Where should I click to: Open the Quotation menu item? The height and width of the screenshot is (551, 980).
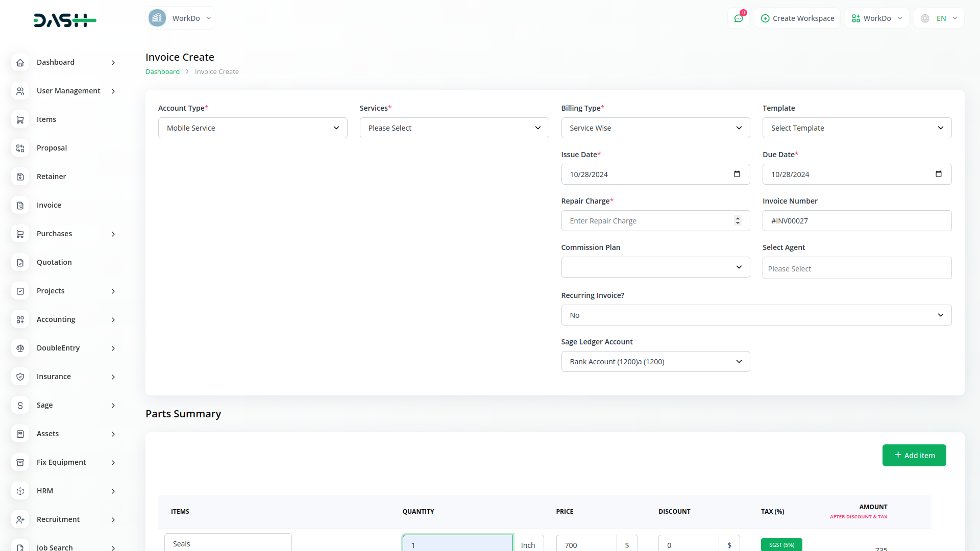(54, 262)
